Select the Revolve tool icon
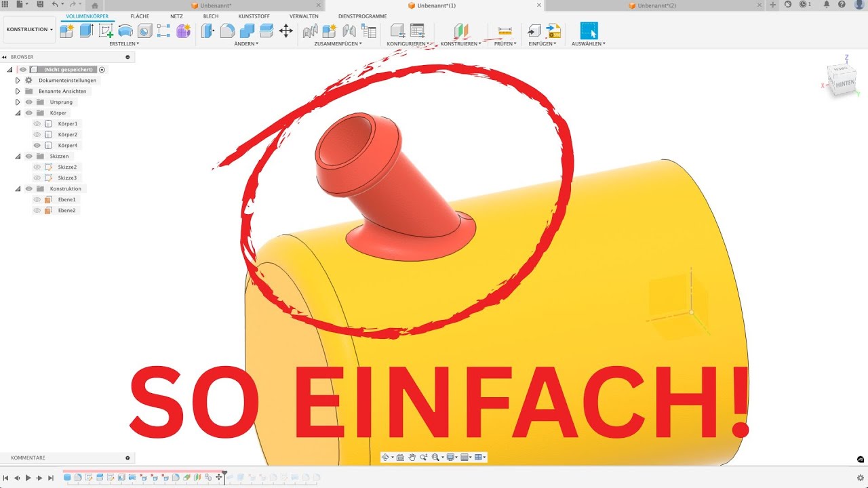Image resolution: width=868 pixels, height=488 pixels. (x=125, y=30)
